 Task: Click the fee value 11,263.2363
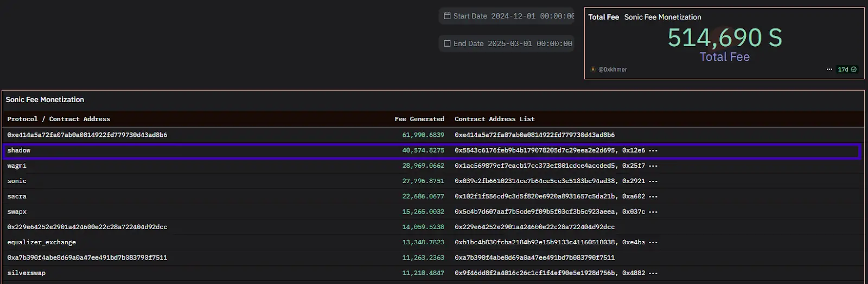point(423,257)
